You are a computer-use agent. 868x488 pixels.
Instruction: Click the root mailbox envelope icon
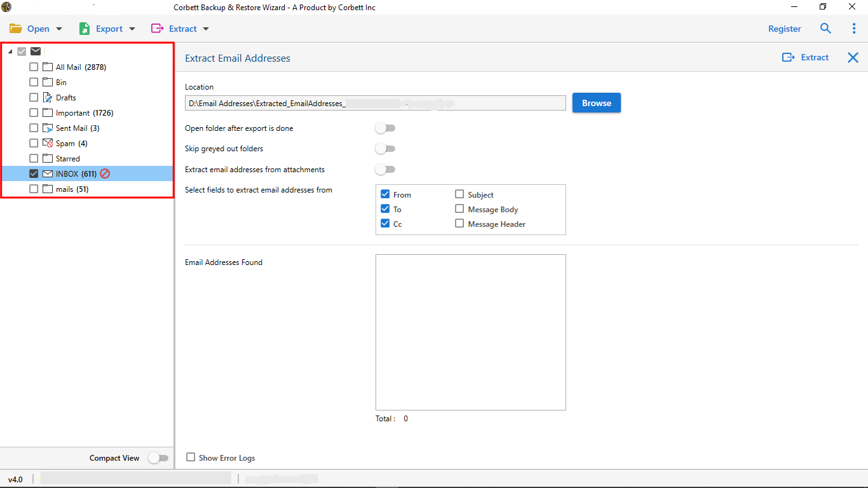pos(36,51)
